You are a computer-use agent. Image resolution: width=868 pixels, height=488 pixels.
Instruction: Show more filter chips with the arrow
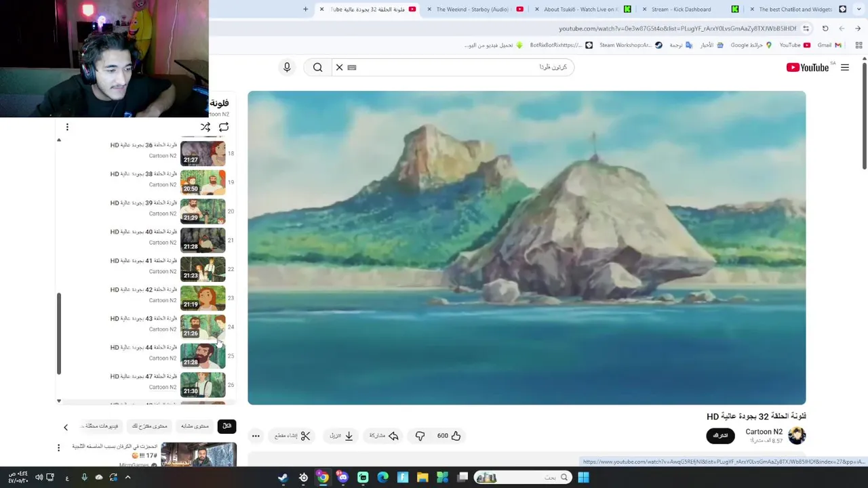coord(66,427)
